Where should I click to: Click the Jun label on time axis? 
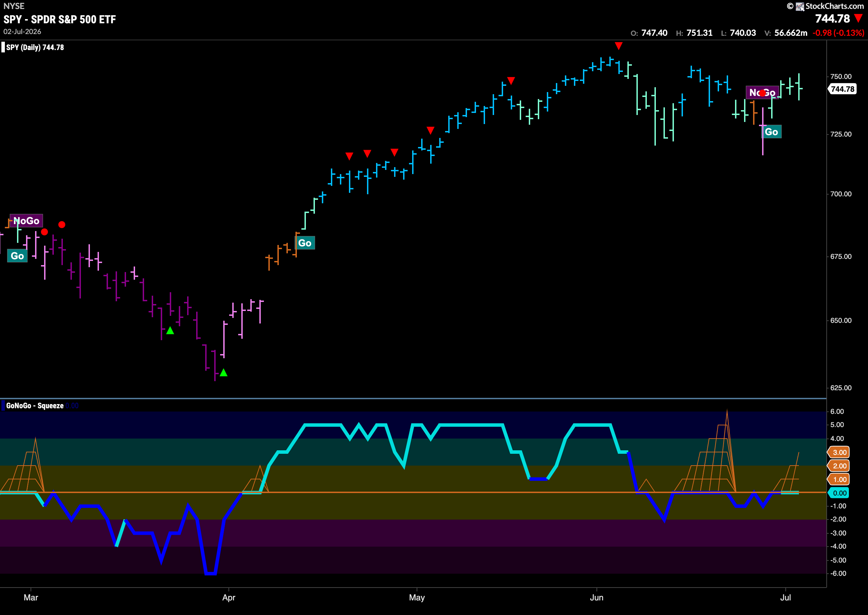click(x=596, y=598)
